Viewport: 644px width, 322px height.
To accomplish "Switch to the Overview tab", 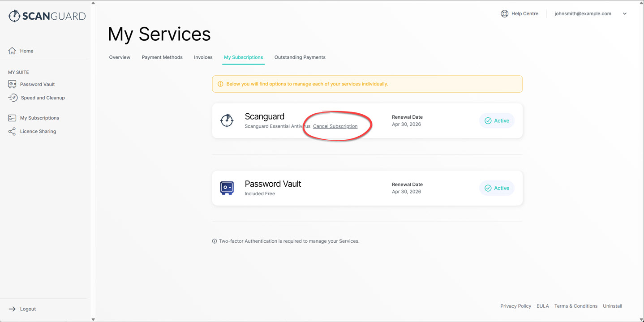I will [x=120, y=57].
